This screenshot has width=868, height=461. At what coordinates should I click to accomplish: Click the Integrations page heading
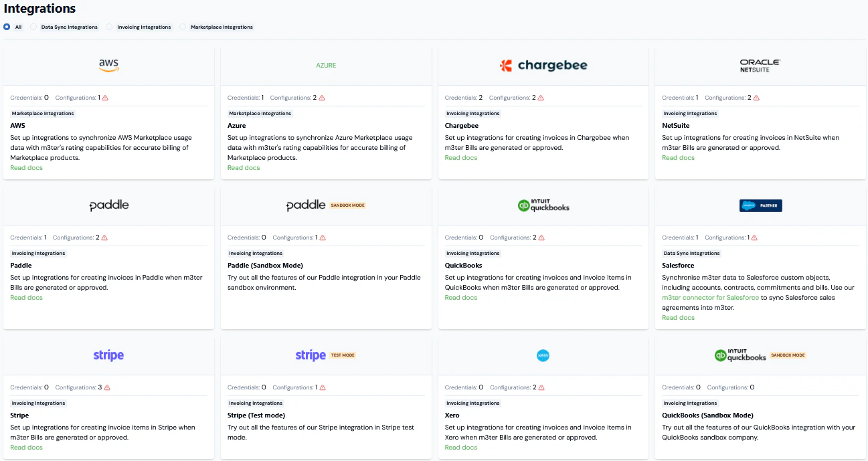[x=39, y=9]
